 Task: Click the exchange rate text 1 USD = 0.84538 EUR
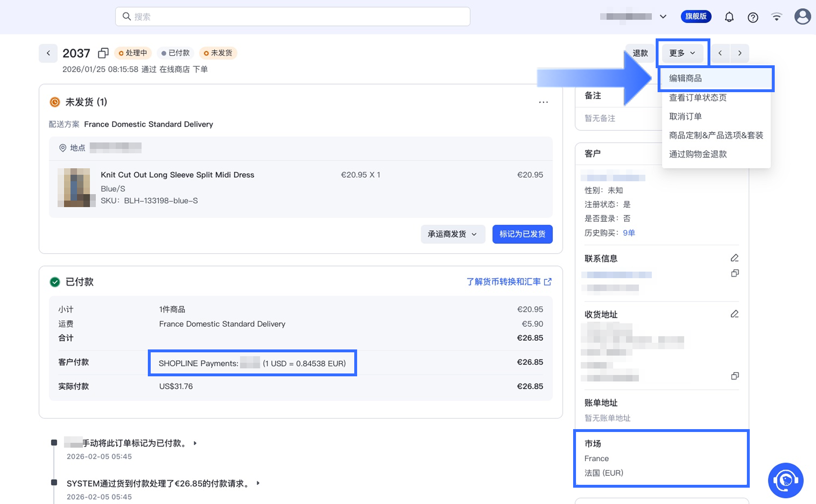click(x=304, y=363)
